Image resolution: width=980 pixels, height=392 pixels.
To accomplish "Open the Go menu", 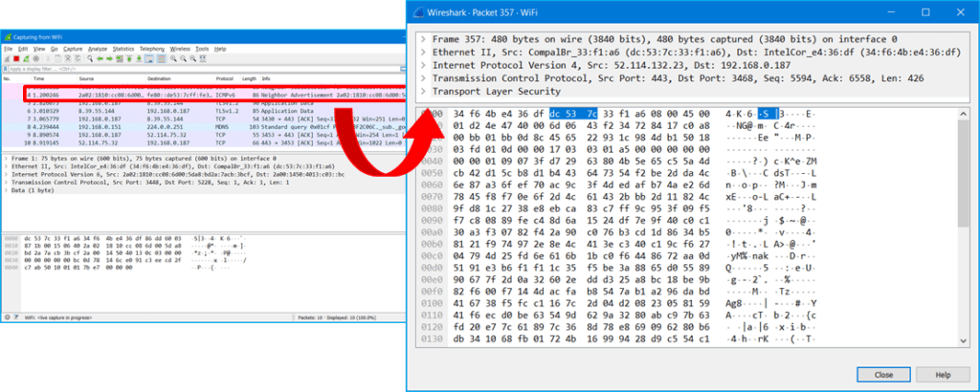I will 55,49.
